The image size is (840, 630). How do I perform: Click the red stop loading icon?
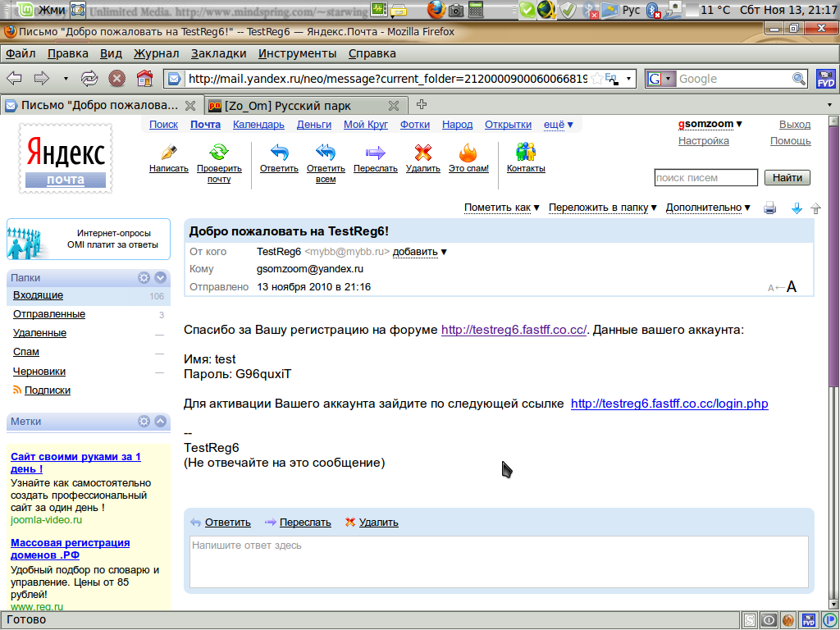pos(116,79)
